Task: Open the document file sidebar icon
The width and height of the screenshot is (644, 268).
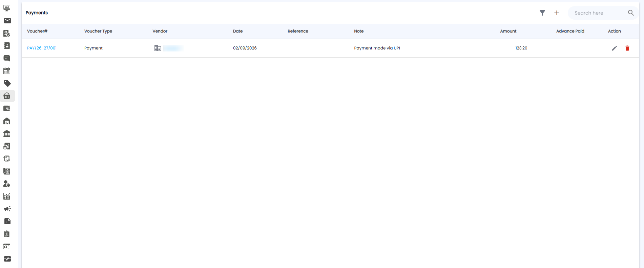Action: [x=7, y=221]
